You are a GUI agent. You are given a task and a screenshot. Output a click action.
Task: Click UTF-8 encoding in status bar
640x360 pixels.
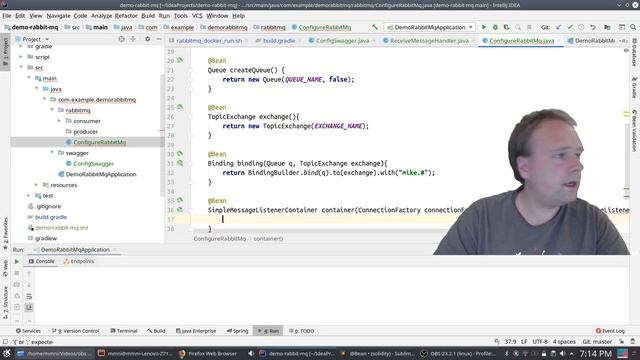pos(540,342)
